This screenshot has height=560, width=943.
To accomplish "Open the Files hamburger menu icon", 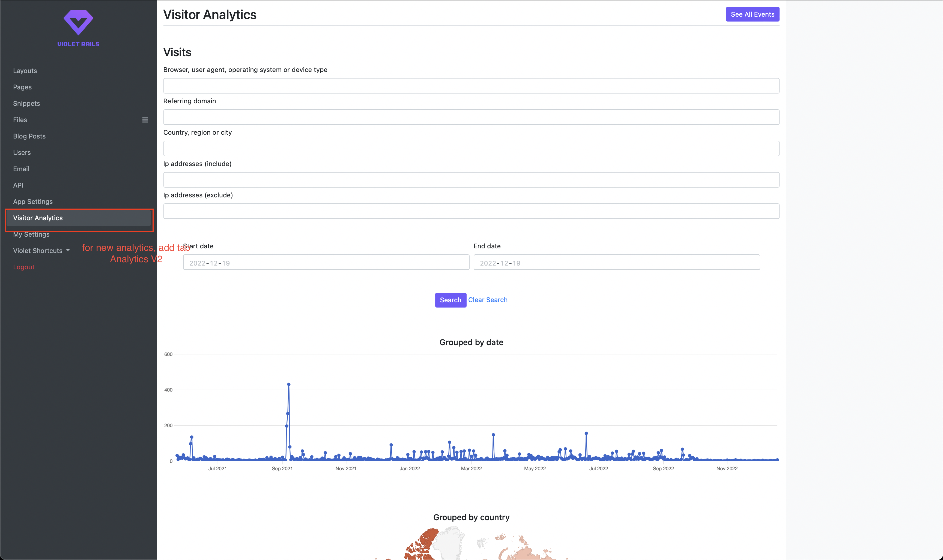I will (145, 120).
